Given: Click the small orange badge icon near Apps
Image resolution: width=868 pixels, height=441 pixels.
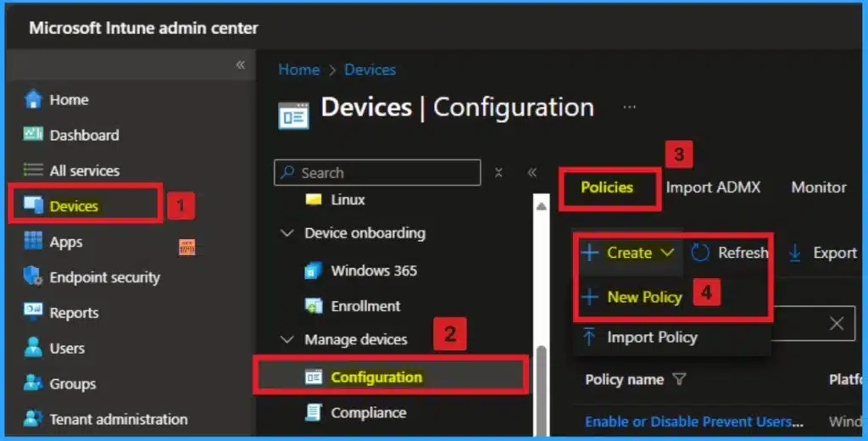Looking at the screenshot, I should 187,247.
